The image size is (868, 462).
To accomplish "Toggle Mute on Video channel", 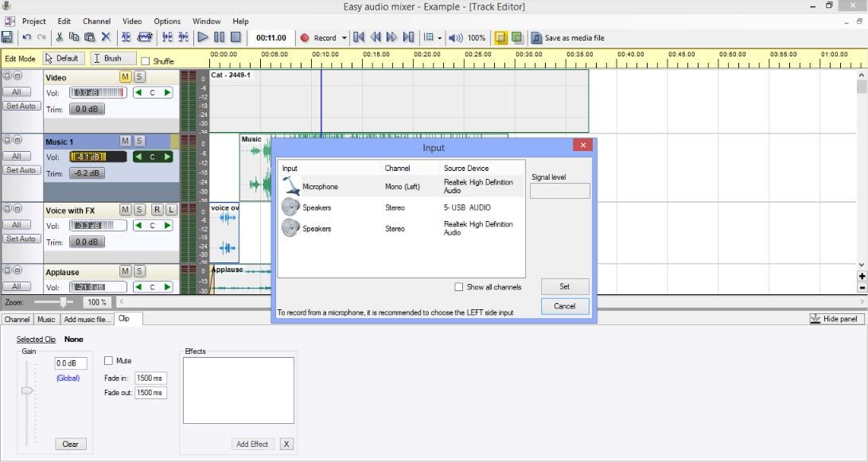I will (125, 77).
